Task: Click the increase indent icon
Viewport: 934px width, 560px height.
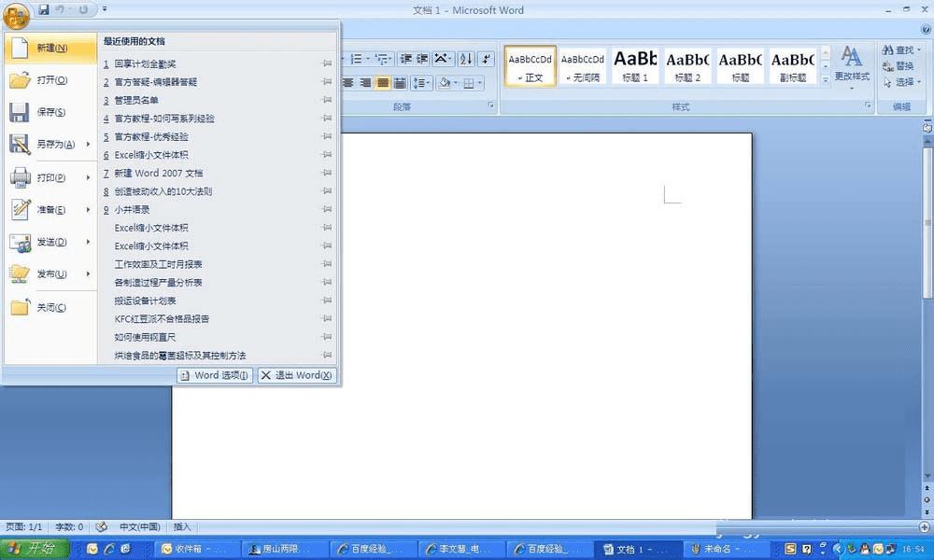Action: [422, 58]
